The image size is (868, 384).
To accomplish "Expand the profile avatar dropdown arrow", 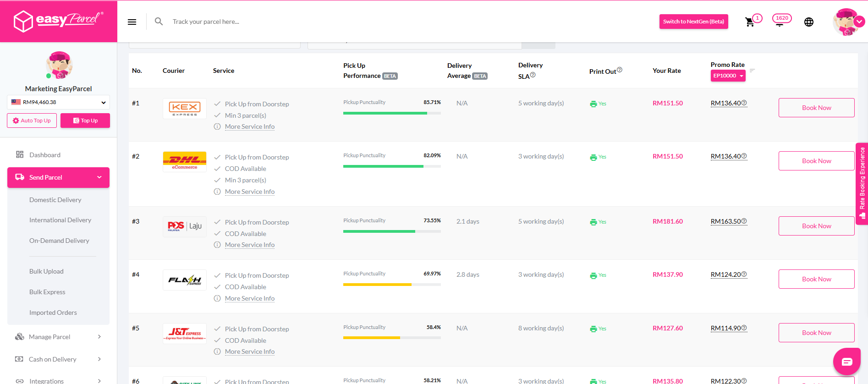I will [859, 21].
